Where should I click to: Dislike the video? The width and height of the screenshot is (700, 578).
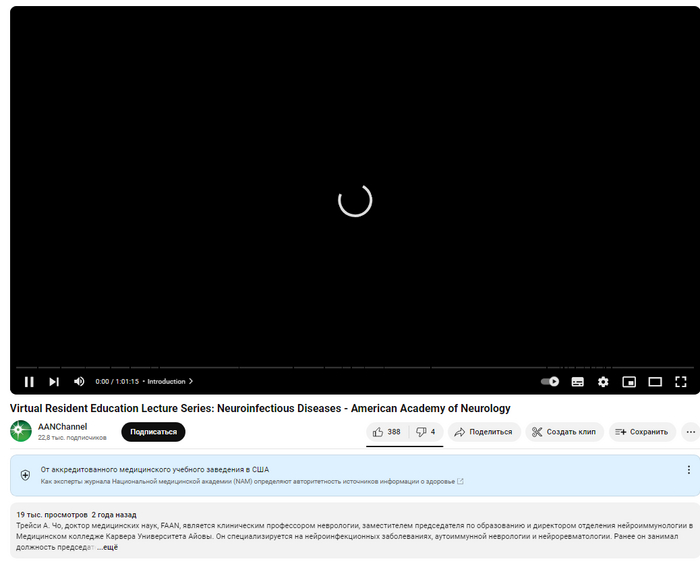(426, 432)
